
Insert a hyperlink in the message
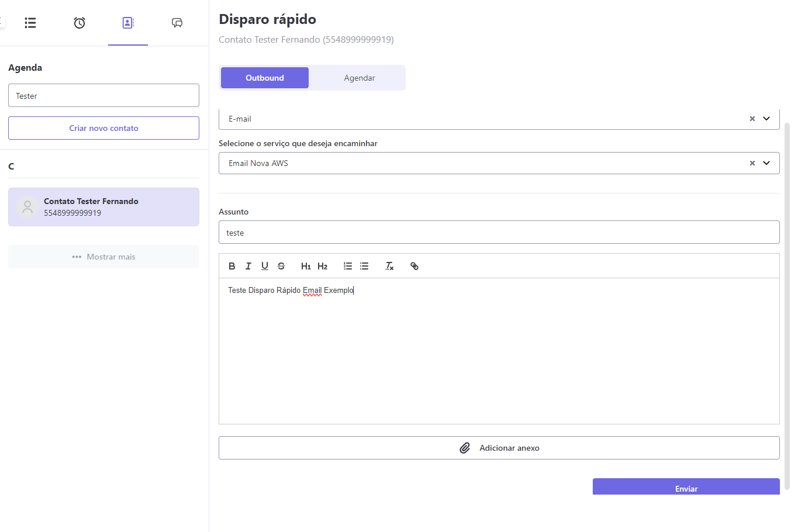tap(414, 266)
